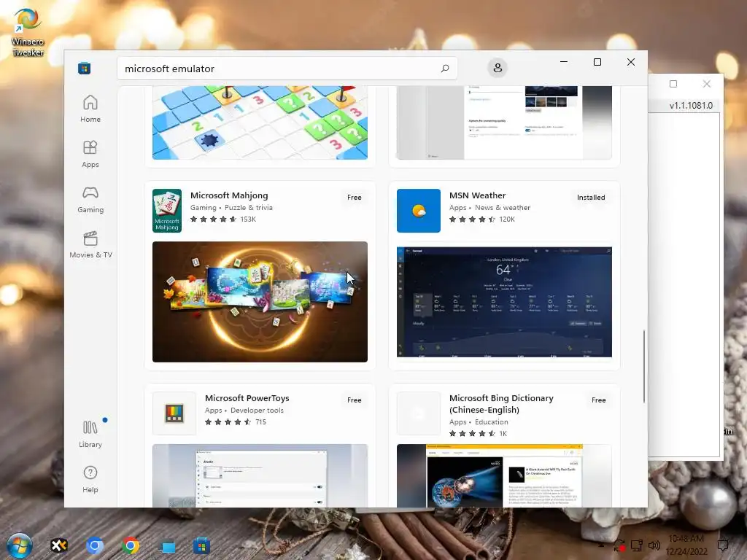Open the blue window taskbar icon
This screenshot has width=747, height=560.
pyautogui.click(x=166, y=547)
